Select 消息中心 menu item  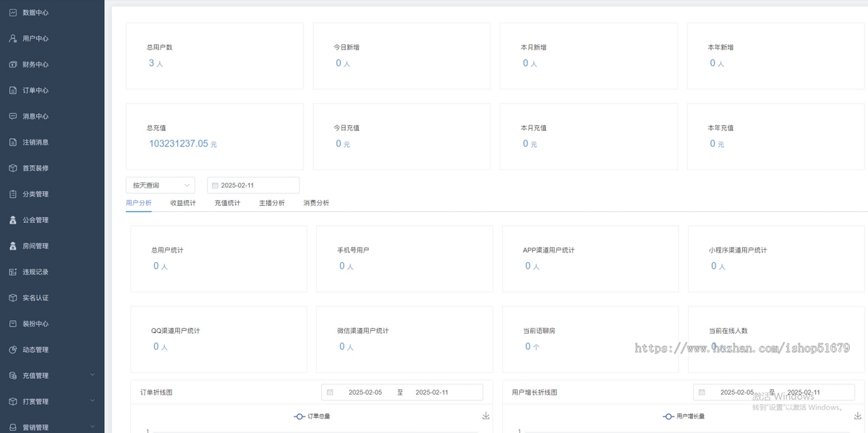coord(52,116)
